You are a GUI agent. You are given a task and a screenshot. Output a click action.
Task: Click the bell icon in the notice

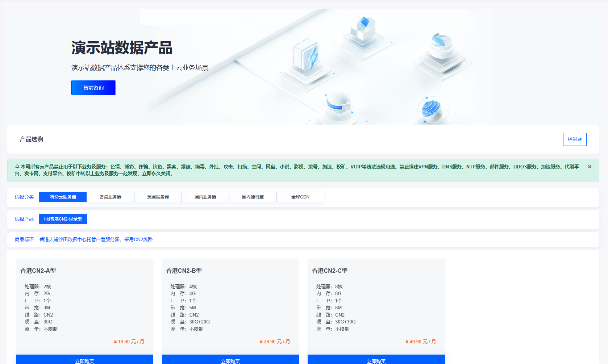point(17,167)
